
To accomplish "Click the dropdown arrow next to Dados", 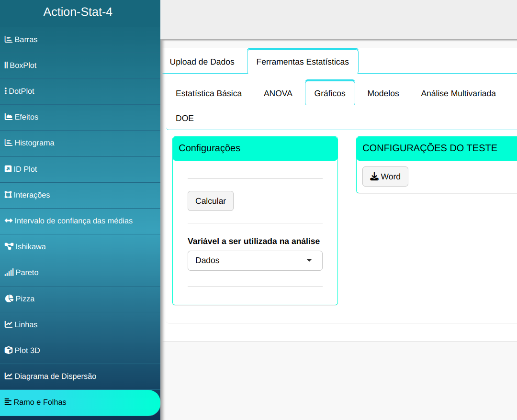I will [309, 260].
